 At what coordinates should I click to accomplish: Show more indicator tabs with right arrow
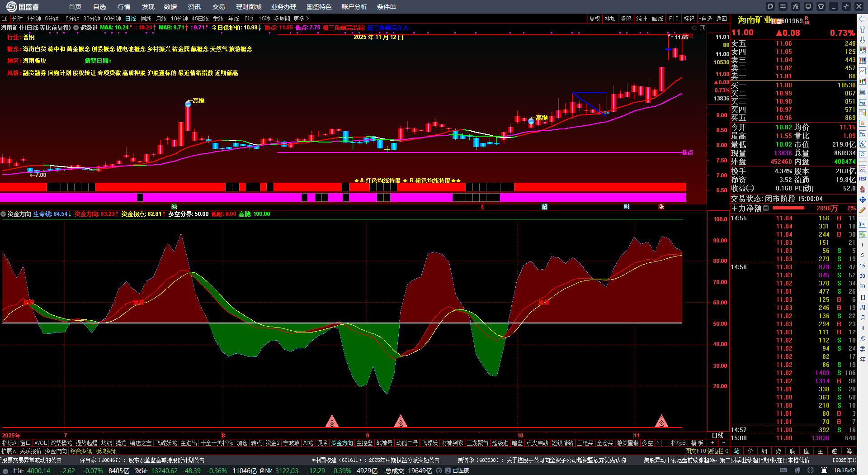[658, 443]
